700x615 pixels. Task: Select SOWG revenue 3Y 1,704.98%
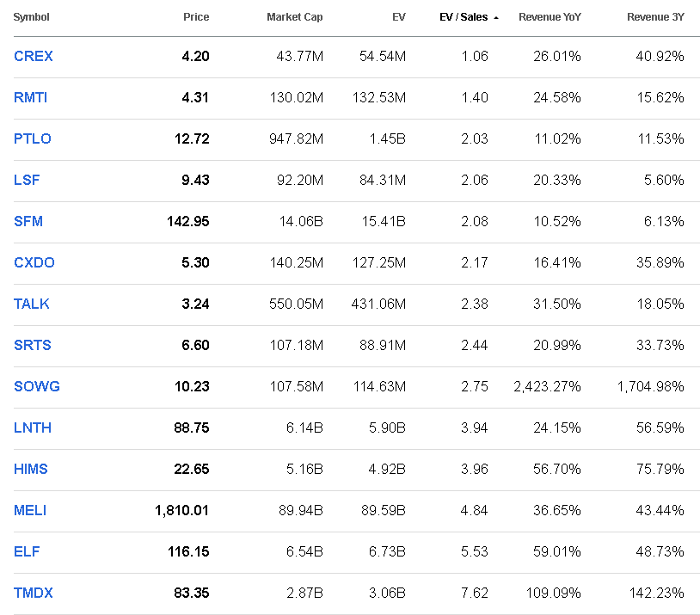tap(651, 386)
